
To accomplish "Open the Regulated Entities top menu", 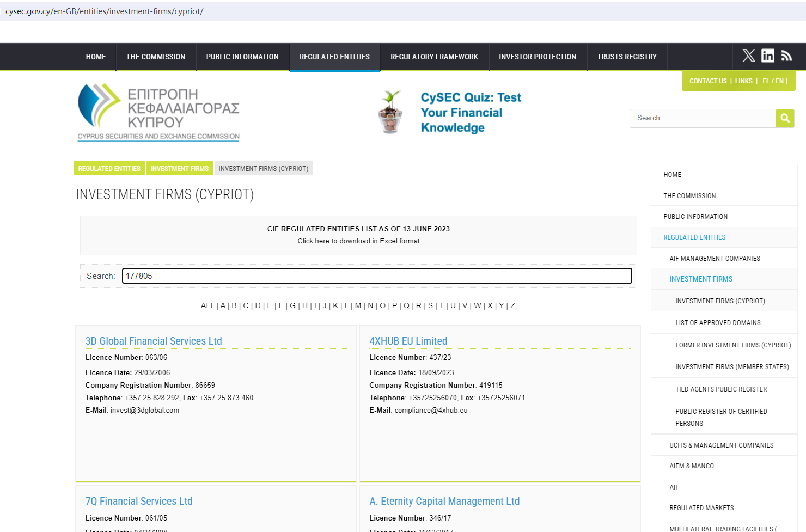I will (x=334, y=57).
